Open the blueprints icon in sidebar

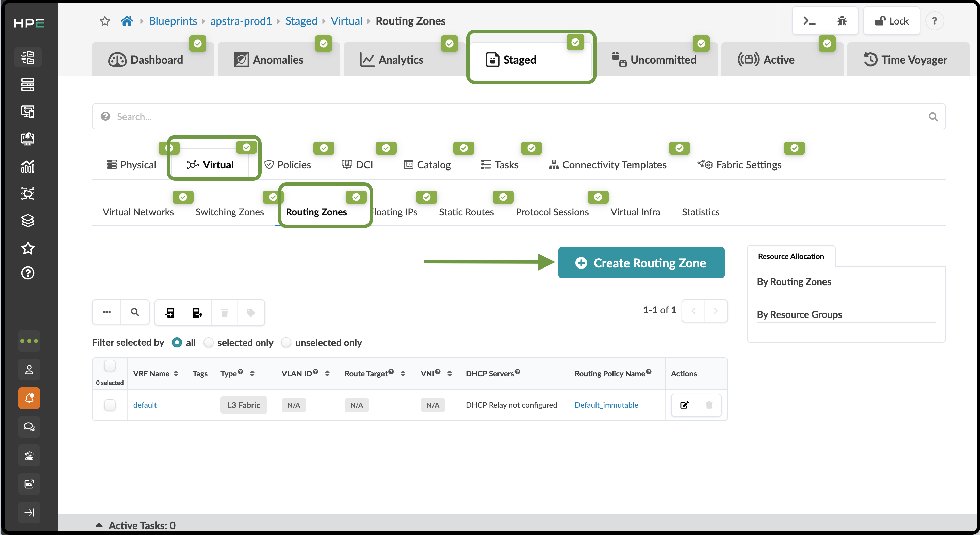point(28,57)
